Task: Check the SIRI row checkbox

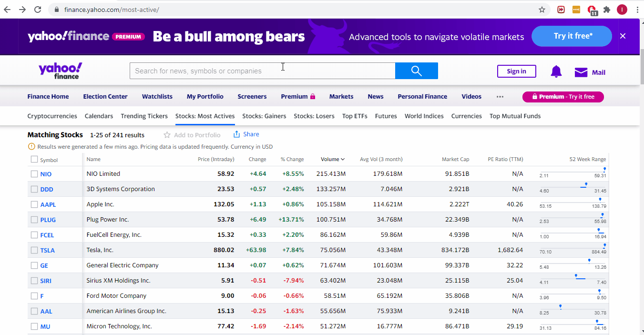Action: [34, 281]
